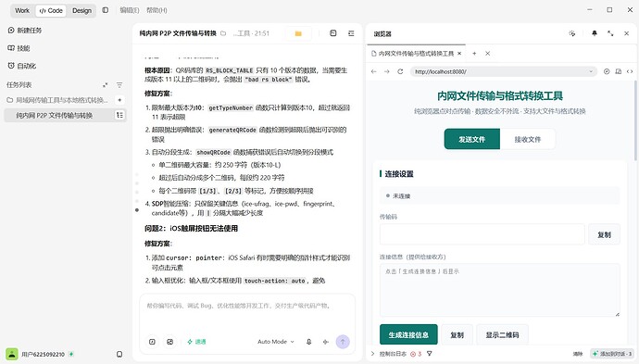639x364 pixels.
Task: Click the filter icon in the console log bar
Action: tap(429, 354)
